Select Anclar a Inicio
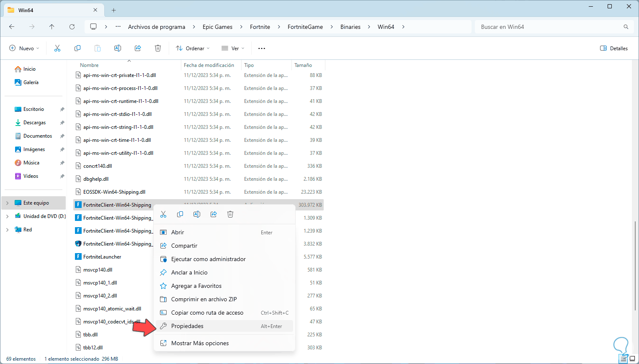The image size is (639, 364). point(224,272)
